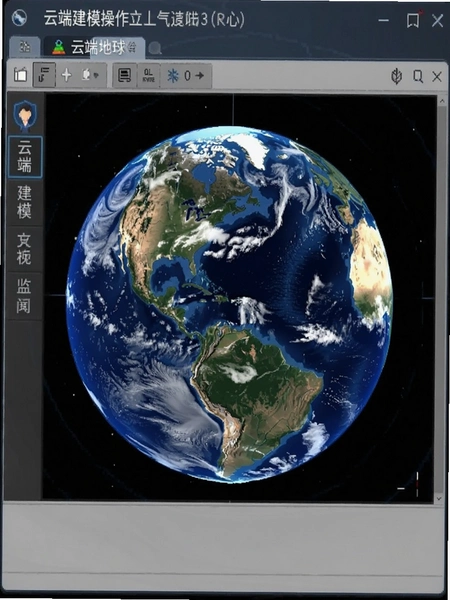Click the globe app icon in title bar
Image resolution: width=450 pixels, height=600 pixels.
[19, 18]
